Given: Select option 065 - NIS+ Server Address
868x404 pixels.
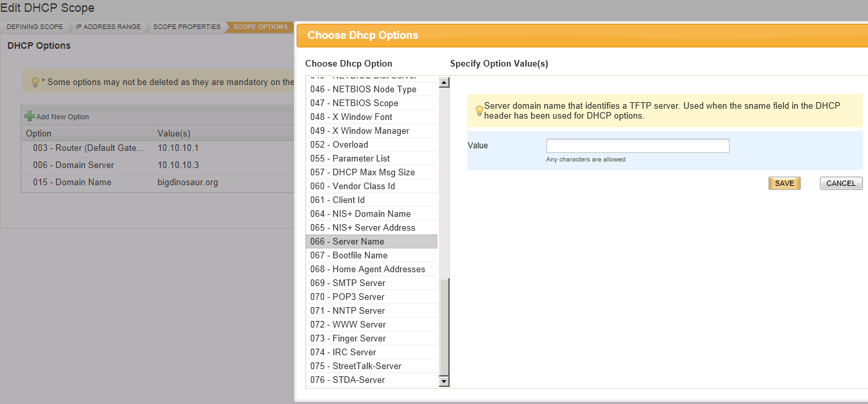Looking at the screenshot, I should tap(372, 227).
